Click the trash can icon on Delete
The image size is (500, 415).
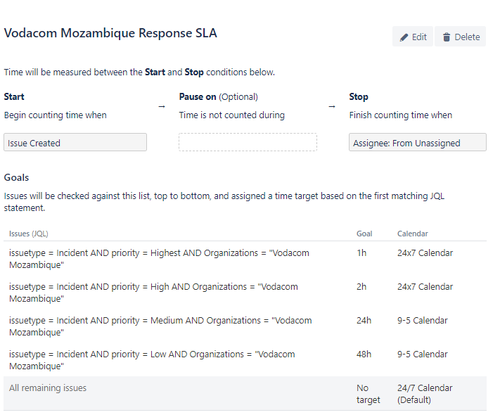coord(446,37)
